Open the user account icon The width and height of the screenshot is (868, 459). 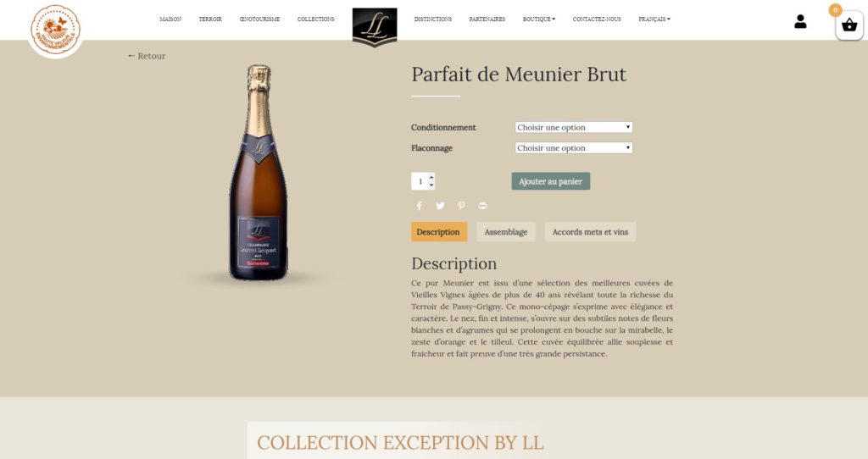tap(800, 21)
